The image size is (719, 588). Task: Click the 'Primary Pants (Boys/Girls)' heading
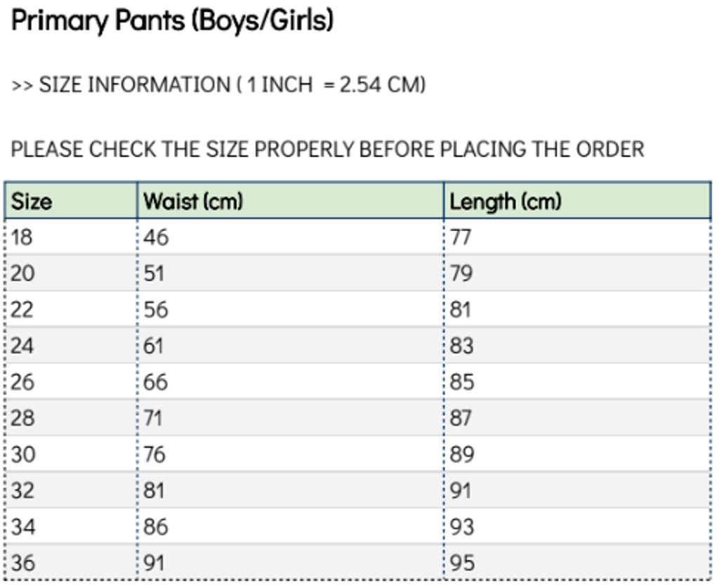coord(173,21)
